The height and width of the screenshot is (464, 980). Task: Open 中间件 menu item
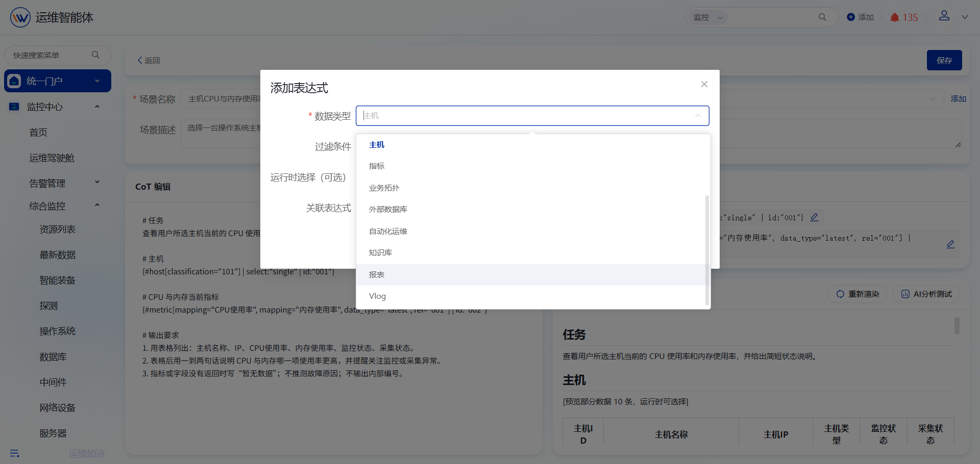pyautogui.click(x=53, y=382)
